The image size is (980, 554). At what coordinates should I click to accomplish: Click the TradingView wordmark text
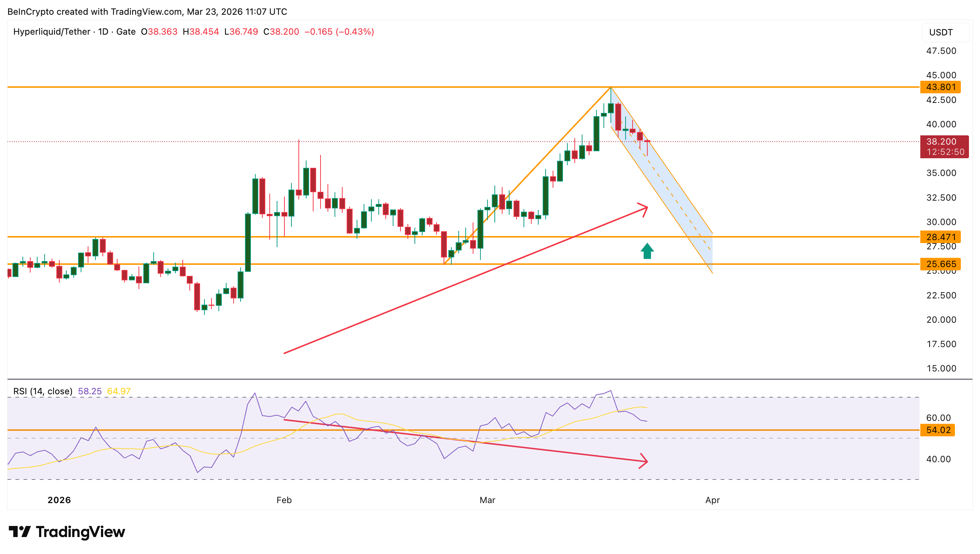[x=80, y=532]
